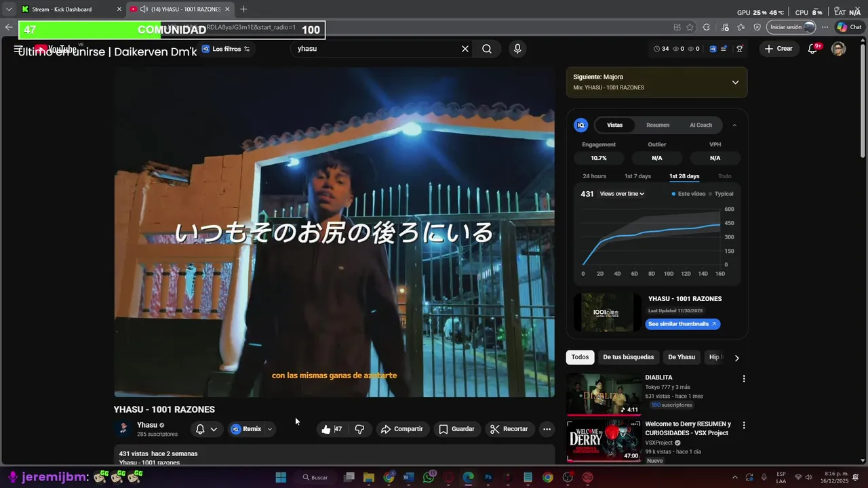Open File Explorer from the taskbar
868x488 pixels.
click(x=369, y=477)
